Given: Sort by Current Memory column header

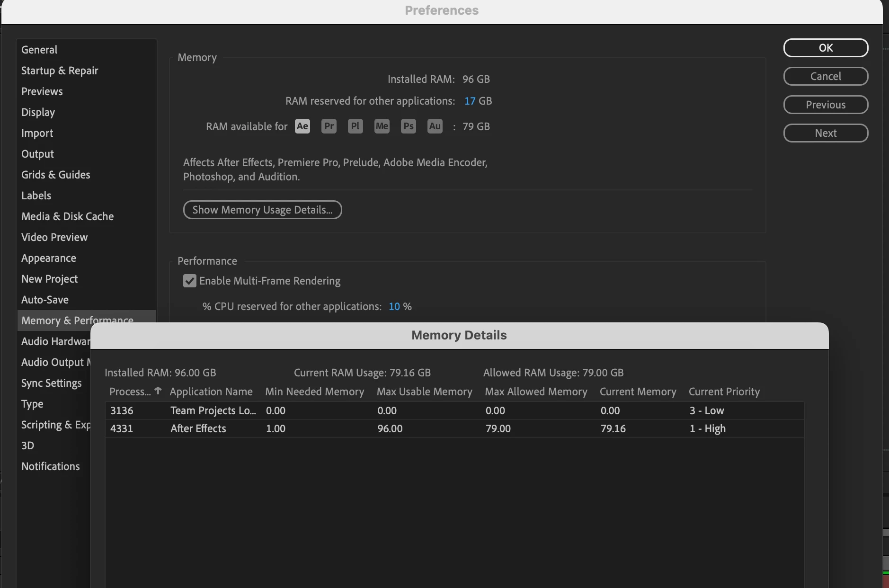Looking at the screenshot, I should [638, 392].
